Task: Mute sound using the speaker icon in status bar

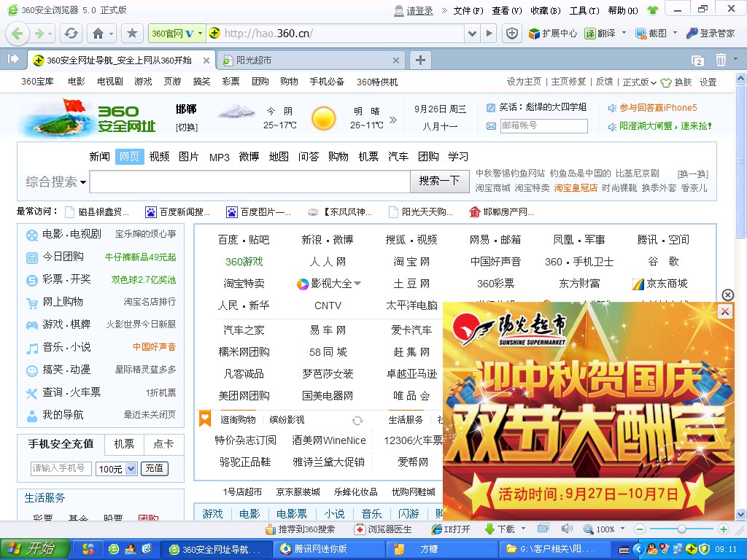Action: coord(566,529)
